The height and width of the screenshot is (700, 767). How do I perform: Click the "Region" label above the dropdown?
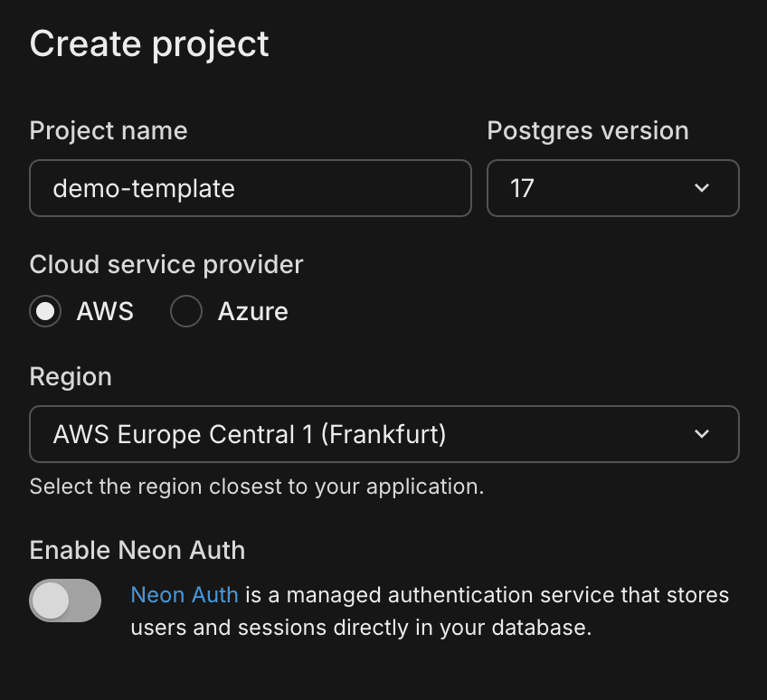(x=71, y=376)
